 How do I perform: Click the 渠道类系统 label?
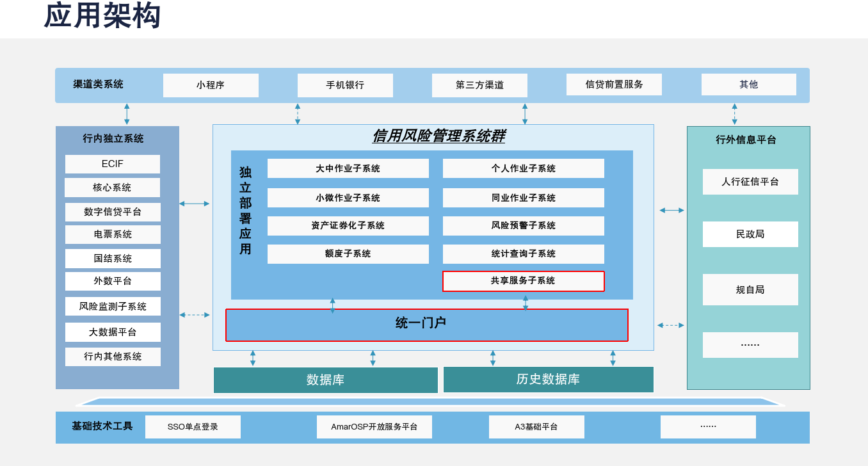pyautogui.click(x=98, y=84)
